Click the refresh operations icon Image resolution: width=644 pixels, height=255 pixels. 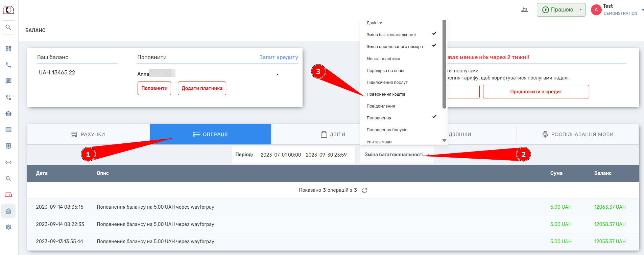point(364,190)
